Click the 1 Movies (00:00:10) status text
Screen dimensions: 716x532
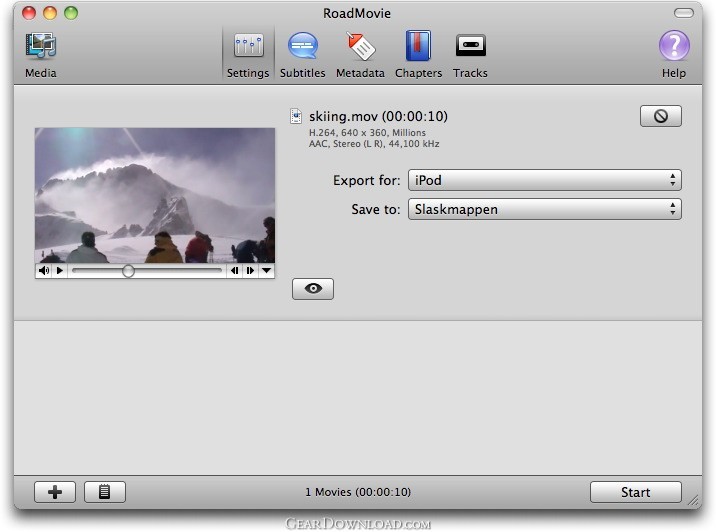358,492
